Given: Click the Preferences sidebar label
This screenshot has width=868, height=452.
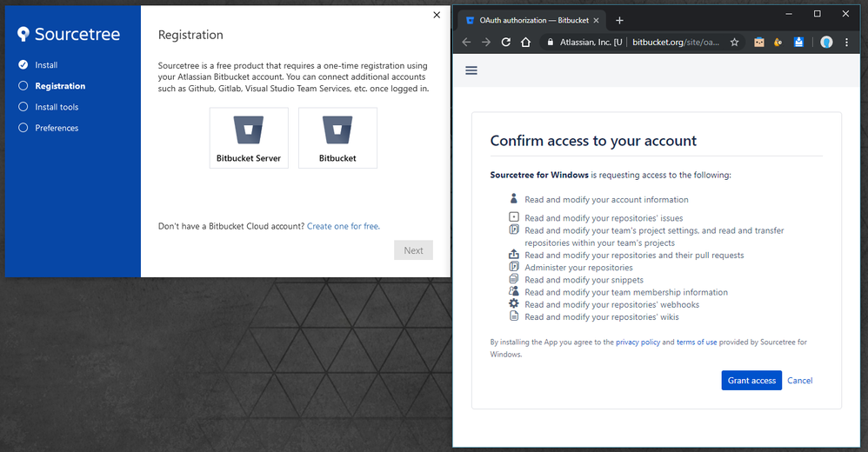Looking at the screenshot, I should click(57, 128).
